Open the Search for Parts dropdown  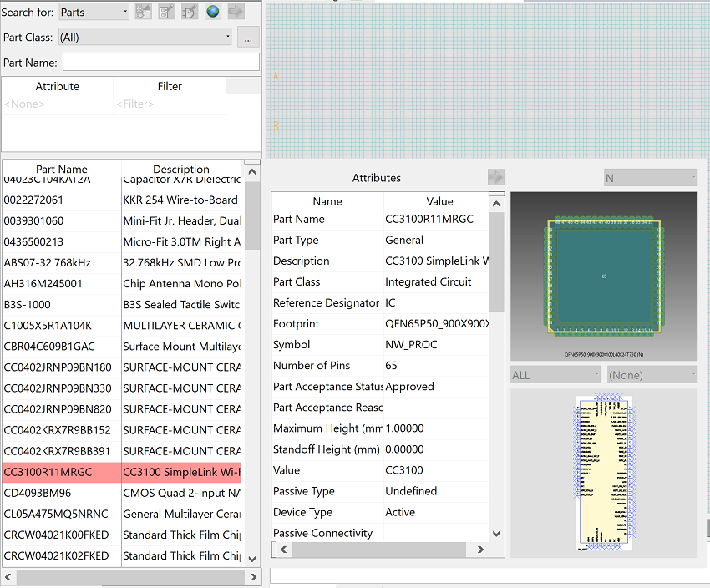point(94,12)
